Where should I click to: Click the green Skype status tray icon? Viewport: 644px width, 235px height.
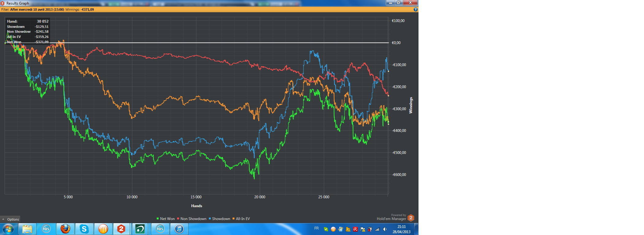coord(326,229)
